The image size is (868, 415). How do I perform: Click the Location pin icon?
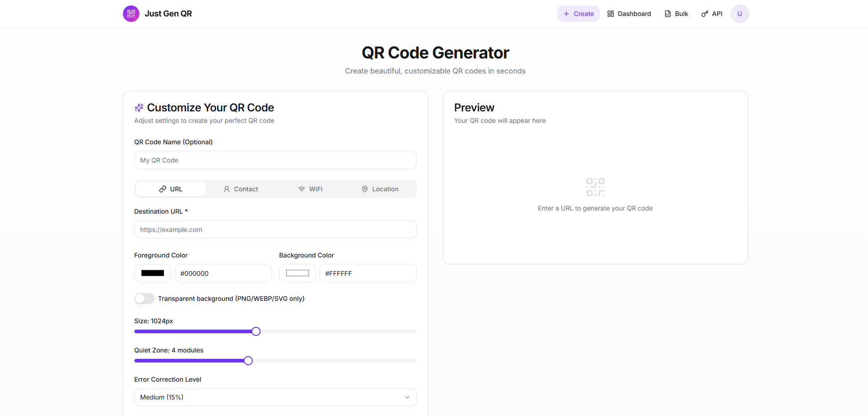click(x=365, y=189)
